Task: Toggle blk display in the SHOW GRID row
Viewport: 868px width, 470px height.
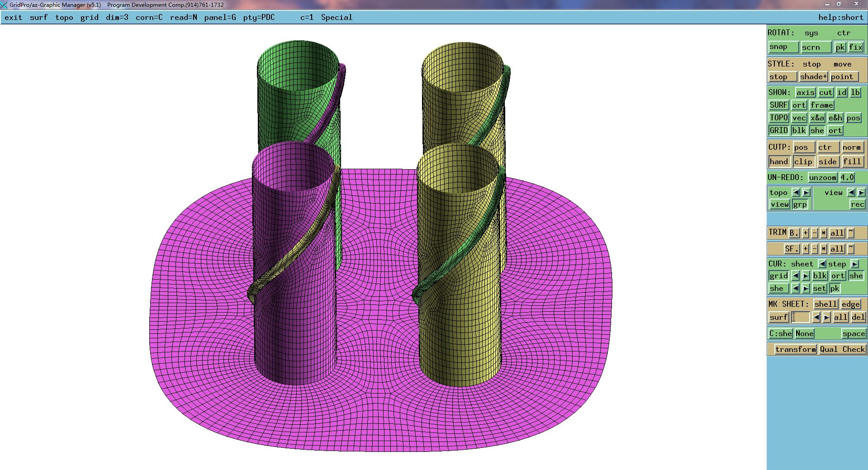Action: [x=799, y=130]
